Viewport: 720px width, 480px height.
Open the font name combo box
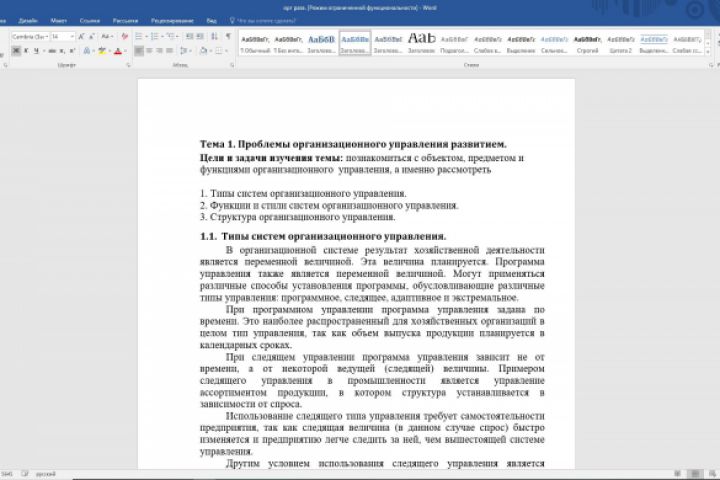pos(30,36)
